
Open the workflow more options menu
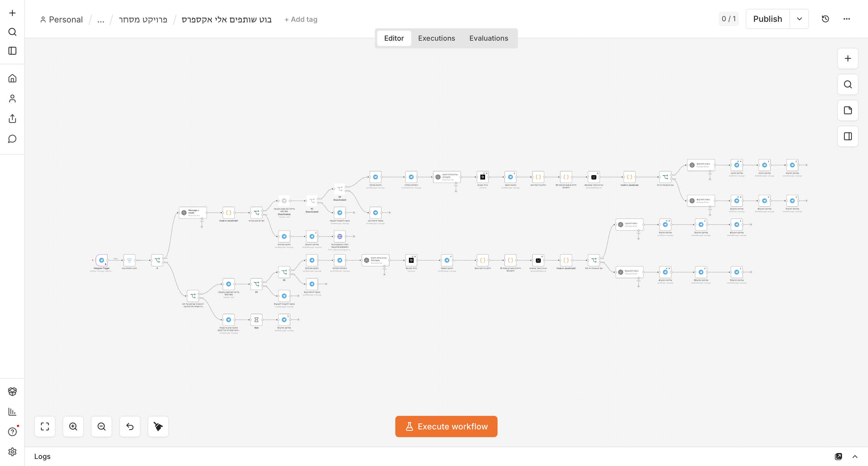pos(847,19)
